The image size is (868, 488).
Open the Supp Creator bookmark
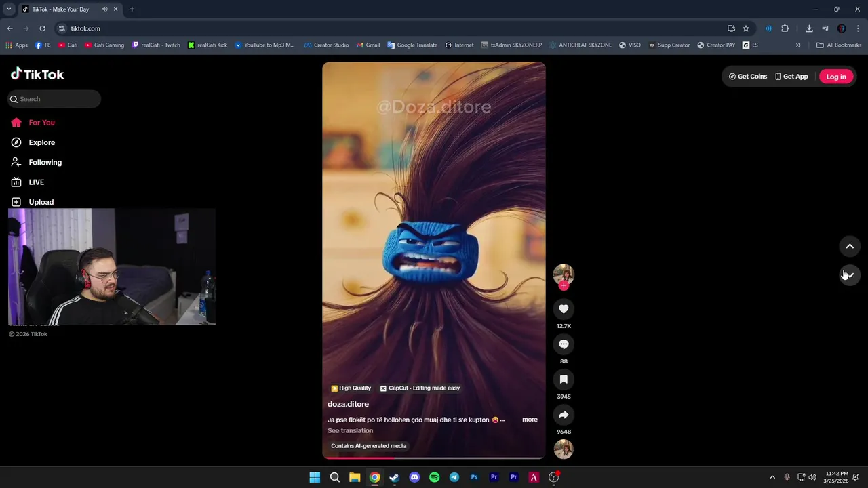669,45
